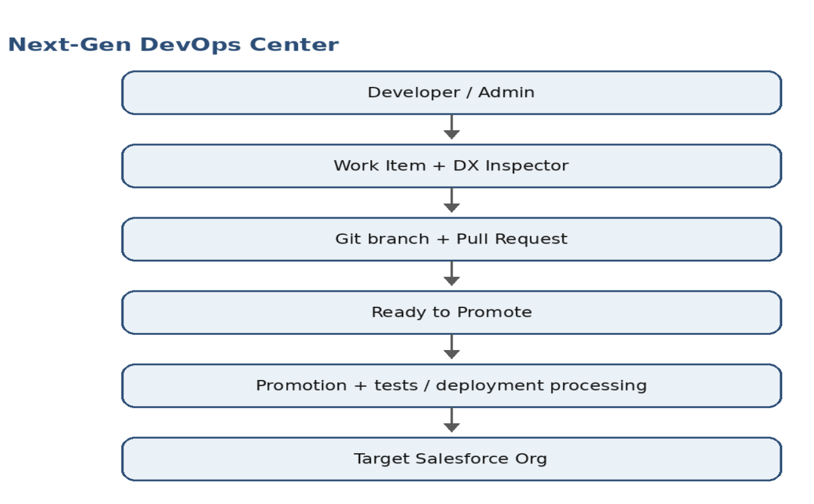The image size is (814, 504).
Task: Click the Git branch + Pull Request box
Action: click(451, 239)
